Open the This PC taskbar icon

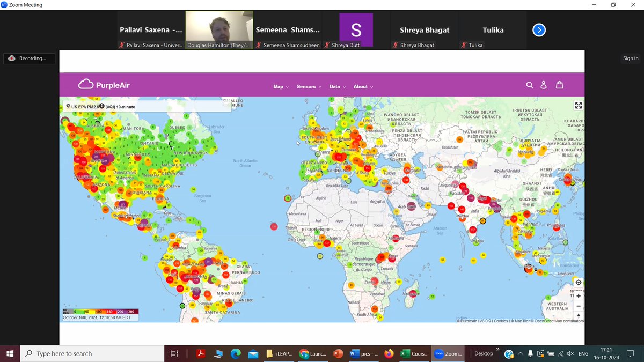[218, 353]
